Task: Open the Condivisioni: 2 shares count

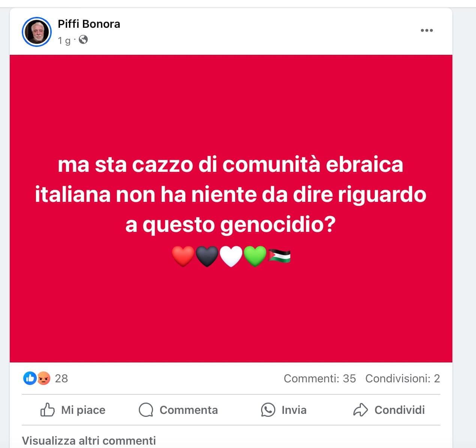Action: point(402,378)
